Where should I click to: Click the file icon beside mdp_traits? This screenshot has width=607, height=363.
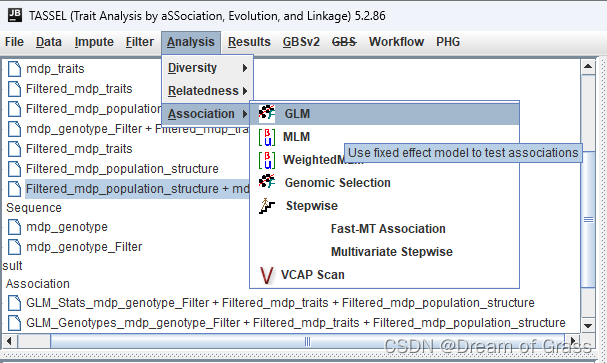tap(14, 69)
